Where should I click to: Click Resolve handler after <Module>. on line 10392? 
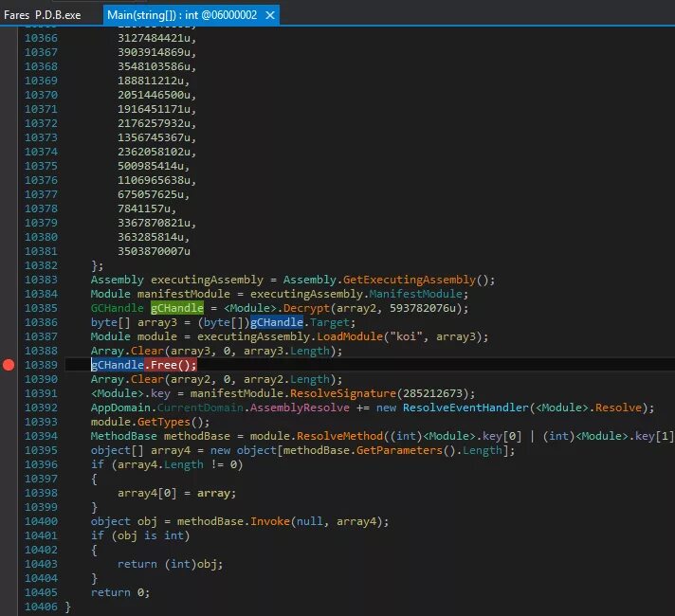619,408
